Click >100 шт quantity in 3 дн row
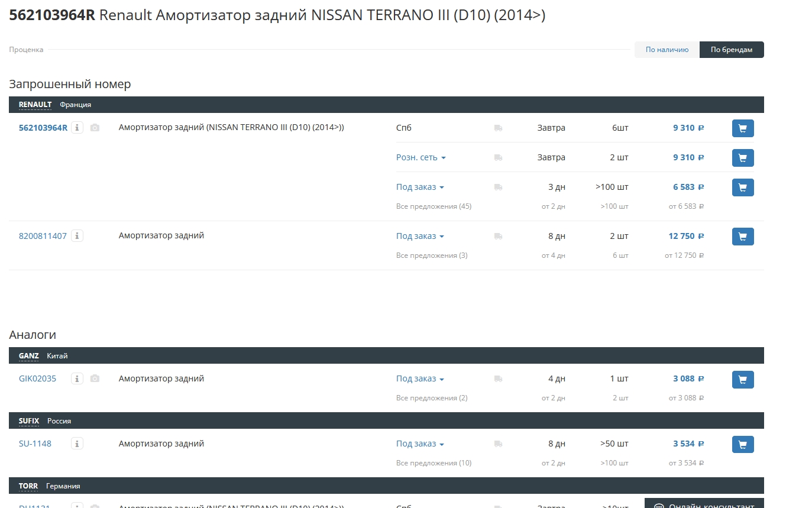 click(x=612, y=187)
